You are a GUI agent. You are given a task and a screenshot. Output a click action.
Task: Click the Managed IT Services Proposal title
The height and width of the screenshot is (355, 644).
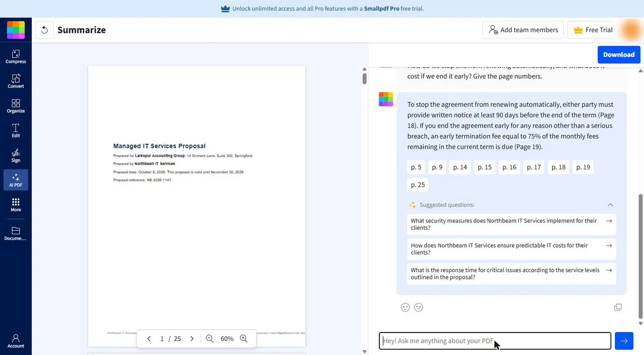coord(159,146)
